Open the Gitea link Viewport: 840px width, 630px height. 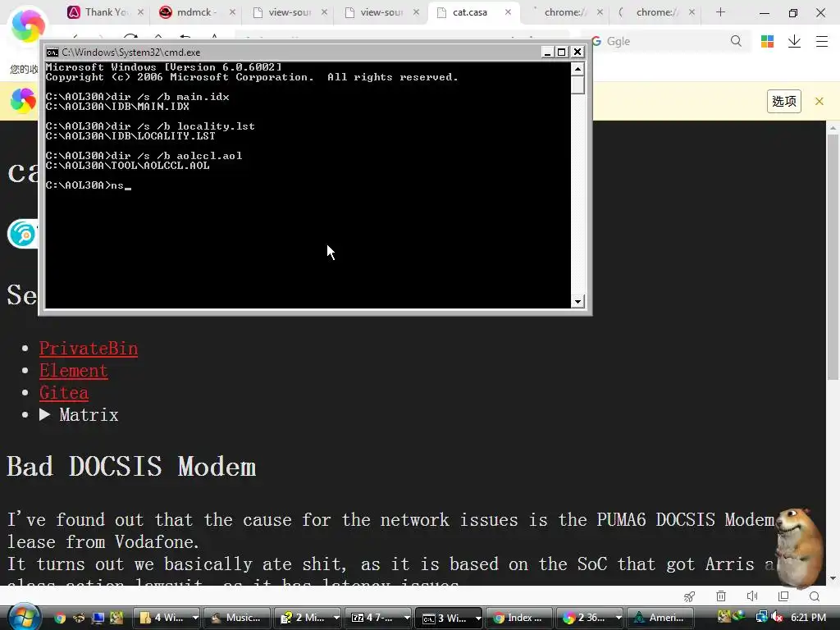click(64, 393)
